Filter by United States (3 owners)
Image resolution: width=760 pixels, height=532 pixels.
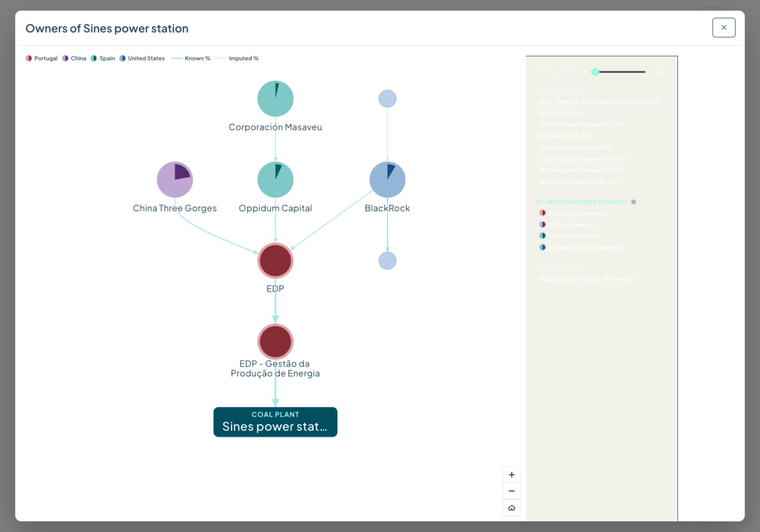581,248
